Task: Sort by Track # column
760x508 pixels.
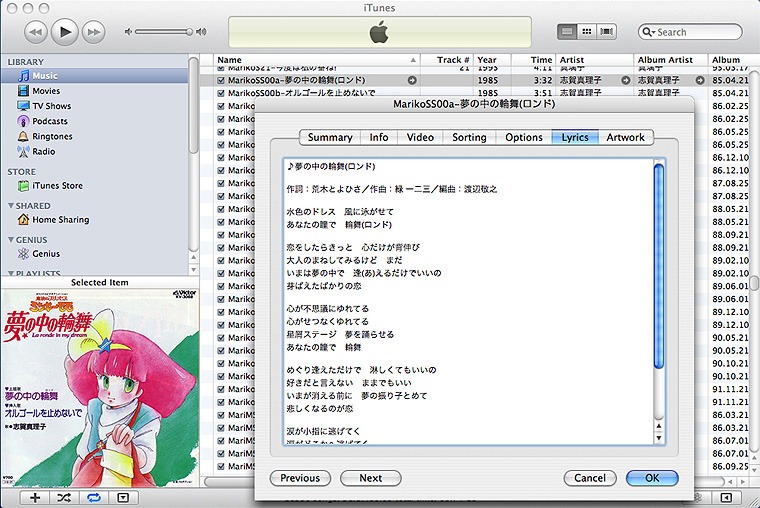Action: pyautogui.click(x=447, y=60)
